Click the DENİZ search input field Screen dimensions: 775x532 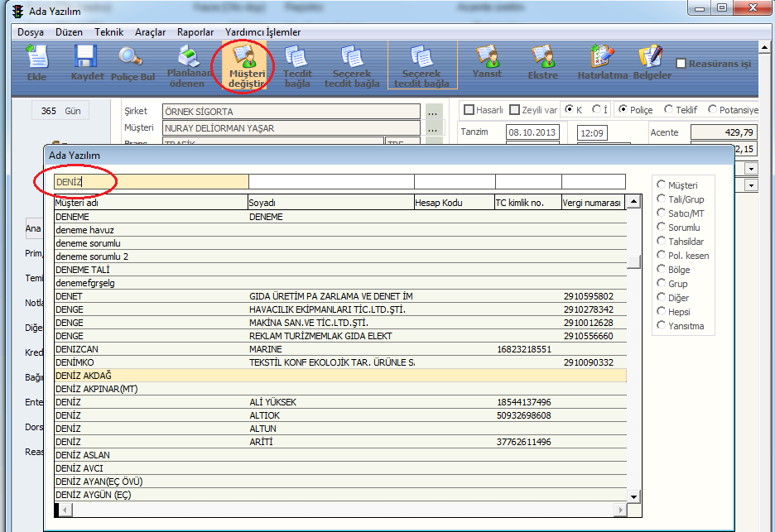tap(151, 181)
